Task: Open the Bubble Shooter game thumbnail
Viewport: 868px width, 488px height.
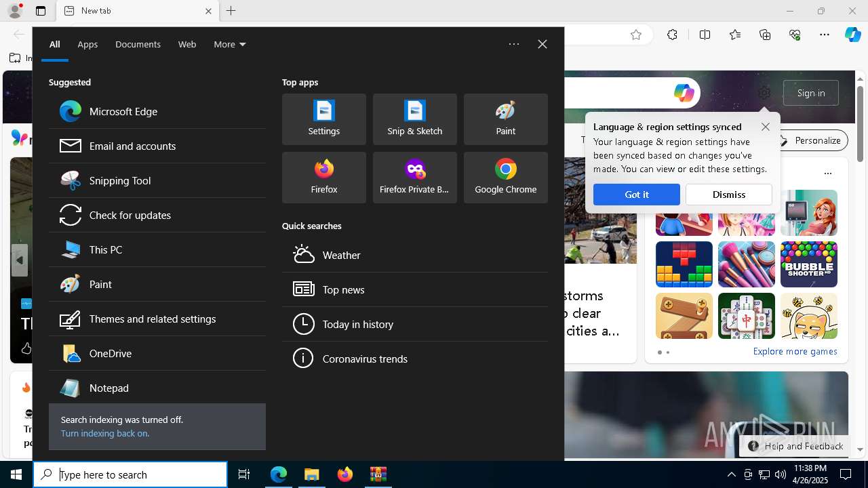Action: click(809, 264)
